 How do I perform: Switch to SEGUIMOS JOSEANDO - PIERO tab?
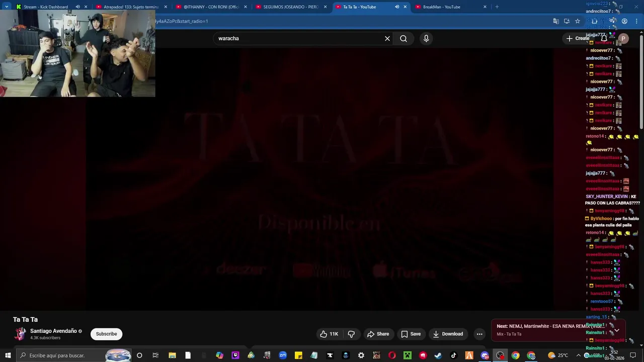point(292,7)
